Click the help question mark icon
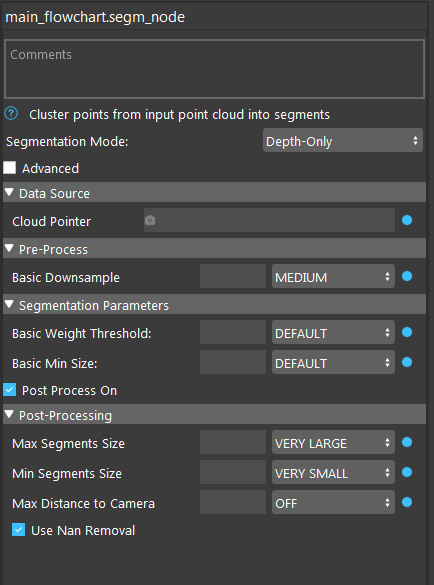The width and height of the screenshot is (434, 585). point(11,113)
